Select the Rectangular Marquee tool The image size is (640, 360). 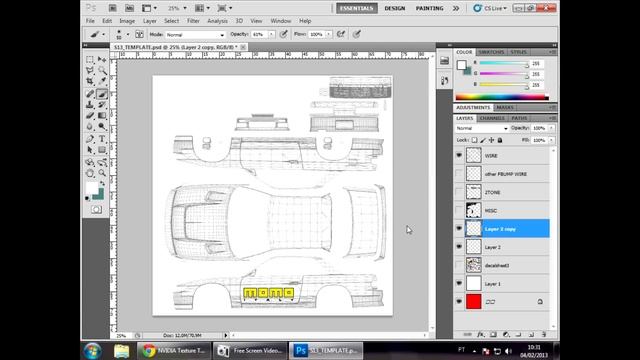(90, 60)
